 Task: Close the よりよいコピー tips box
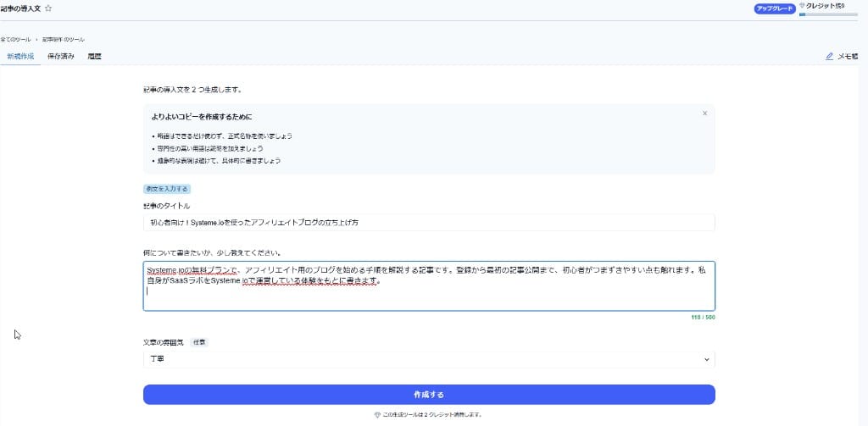(704, 113)
